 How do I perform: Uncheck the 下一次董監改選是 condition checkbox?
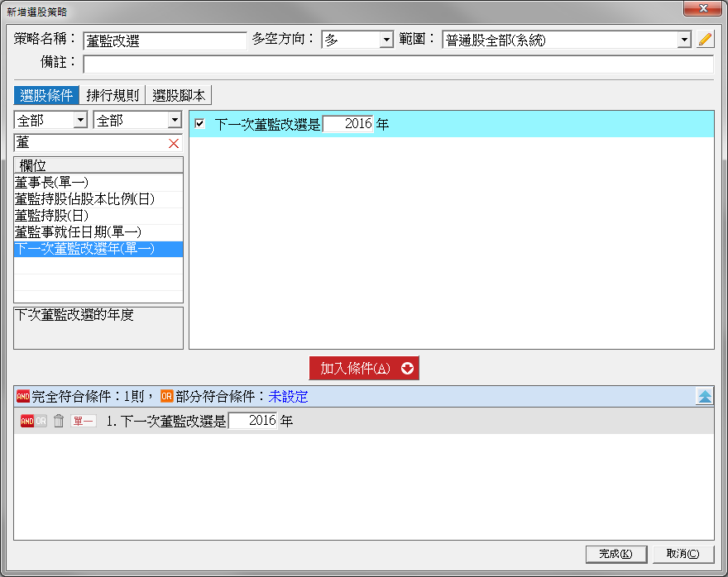(199, 124)
